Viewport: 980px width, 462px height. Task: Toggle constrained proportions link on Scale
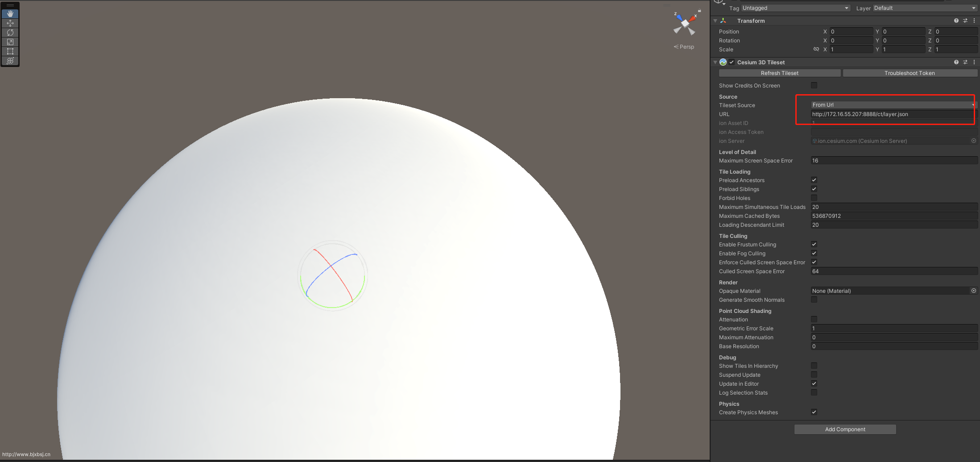[816, 49]
